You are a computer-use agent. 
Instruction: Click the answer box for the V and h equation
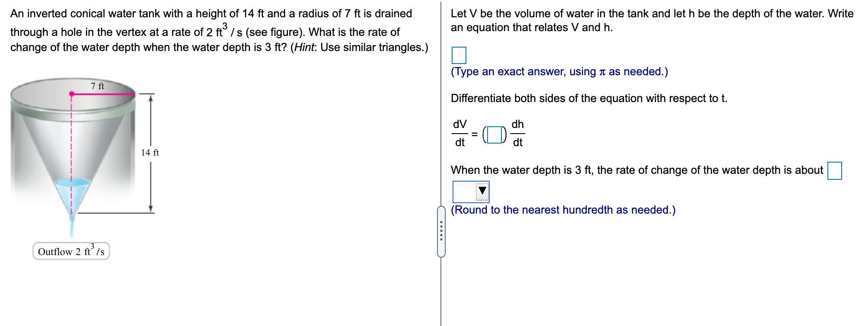(459, 55)
